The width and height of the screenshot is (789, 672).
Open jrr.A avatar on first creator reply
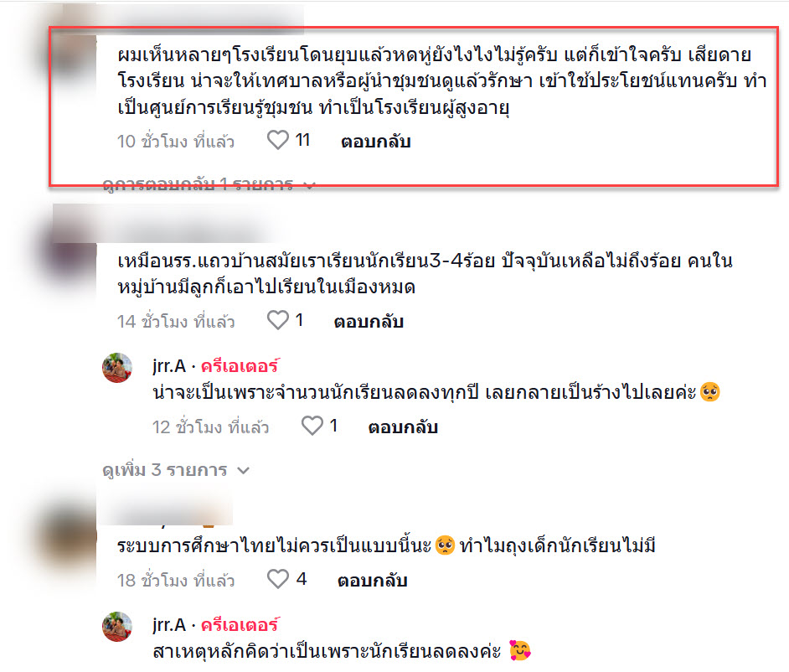click(x=117, y=368)
